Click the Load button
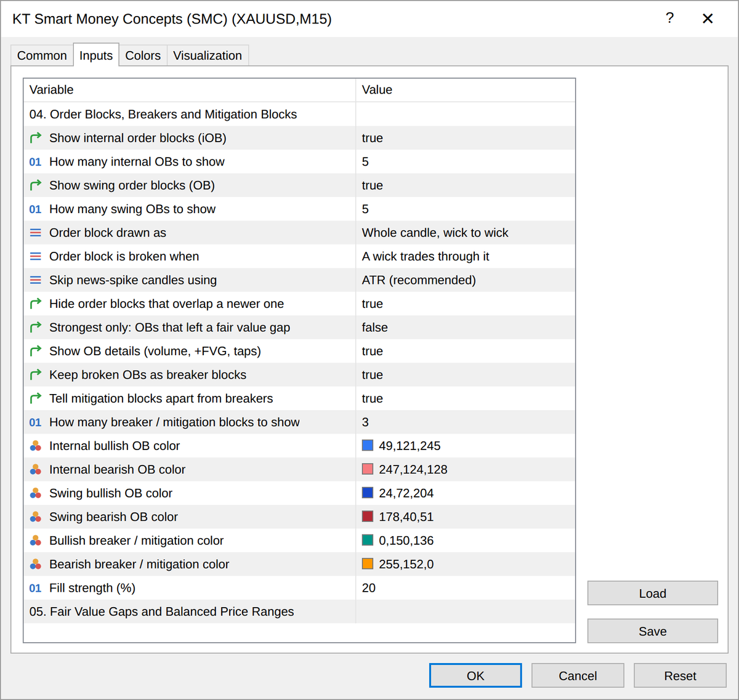The height and width of the screenshot is (700, 739). 653,593
